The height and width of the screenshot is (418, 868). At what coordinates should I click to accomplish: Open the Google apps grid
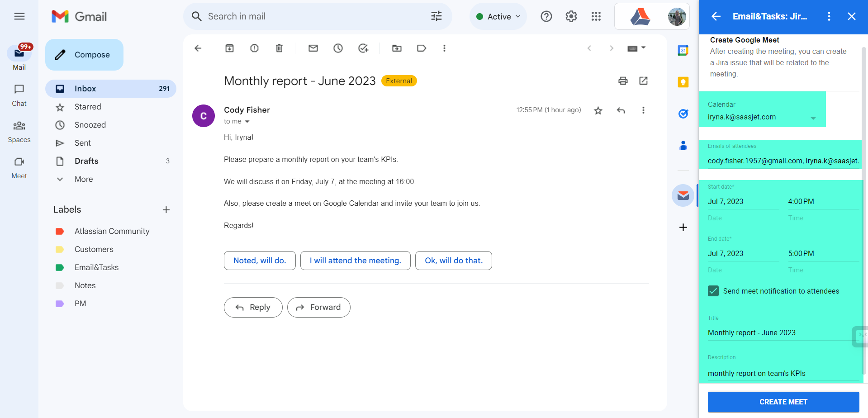tap(596, 16)
